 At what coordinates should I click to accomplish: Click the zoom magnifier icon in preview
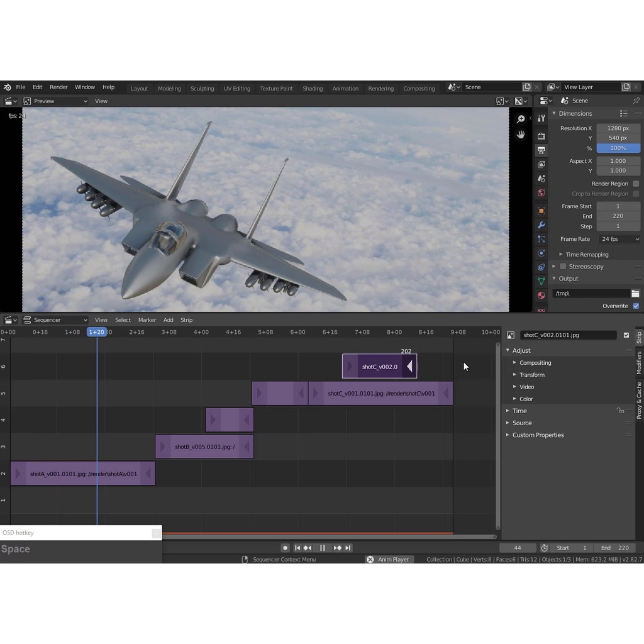521,119
